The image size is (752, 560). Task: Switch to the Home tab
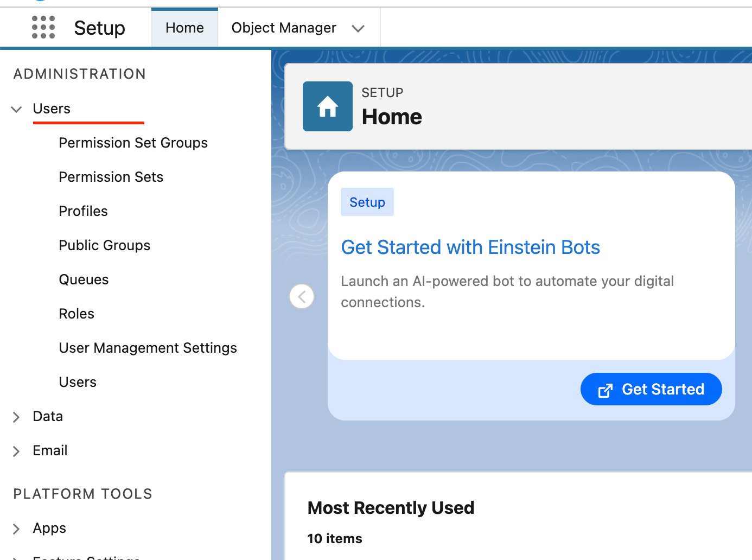tap(184, 28)
